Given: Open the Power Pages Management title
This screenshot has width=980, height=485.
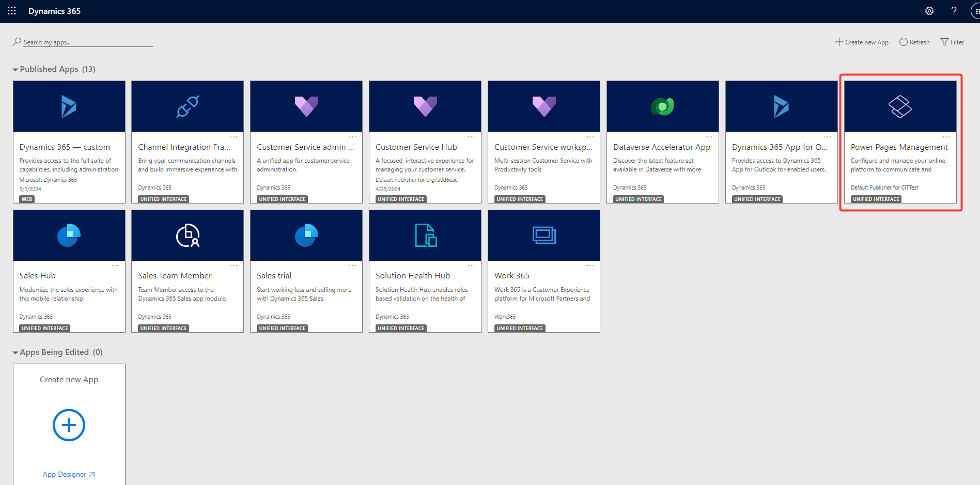Looking at the screenshot, I should (x=899, y=147).
